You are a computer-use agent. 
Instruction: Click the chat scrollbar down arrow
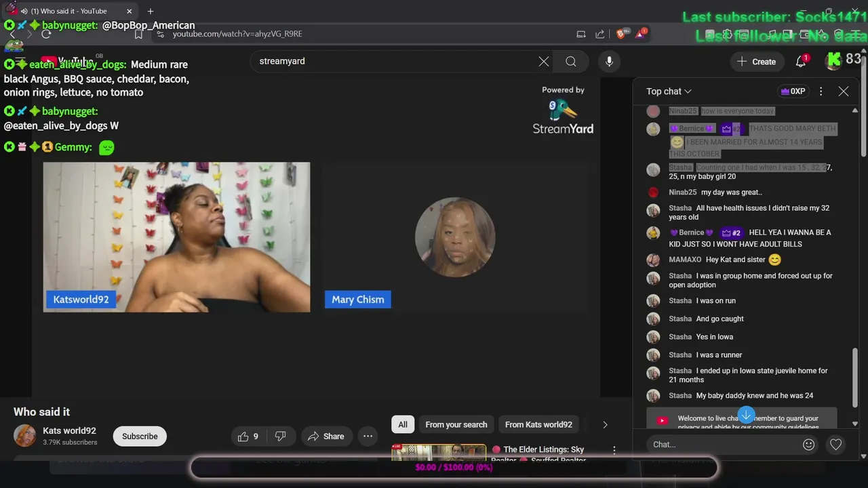click(855, 424)
